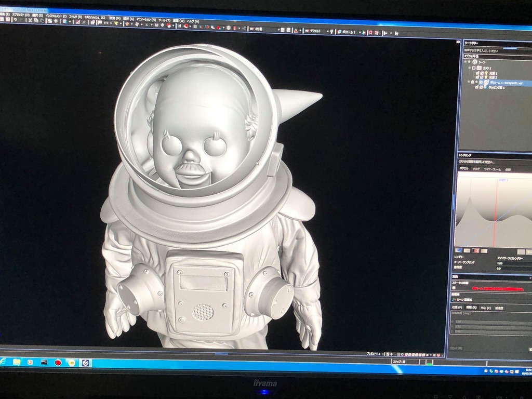Toggle the クリッピング面 1 checkbox
Viewport: 532px width, 399px height.
tap(481, 87)
